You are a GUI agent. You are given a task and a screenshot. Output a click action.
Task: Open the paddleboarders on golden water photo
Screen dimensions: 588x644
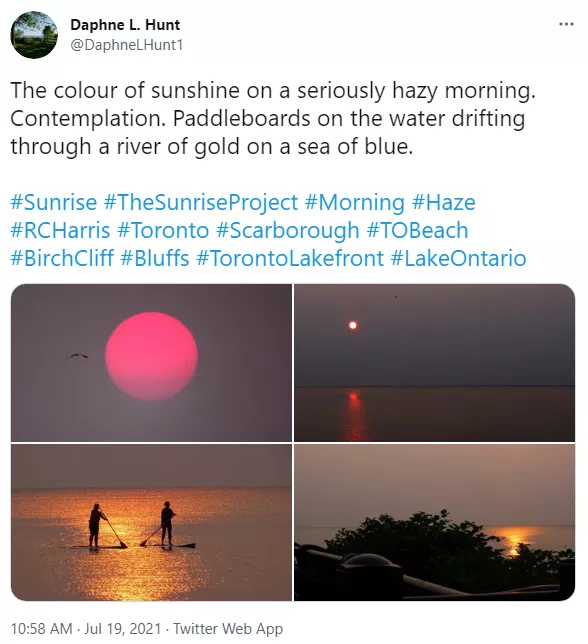coord(151,522)
